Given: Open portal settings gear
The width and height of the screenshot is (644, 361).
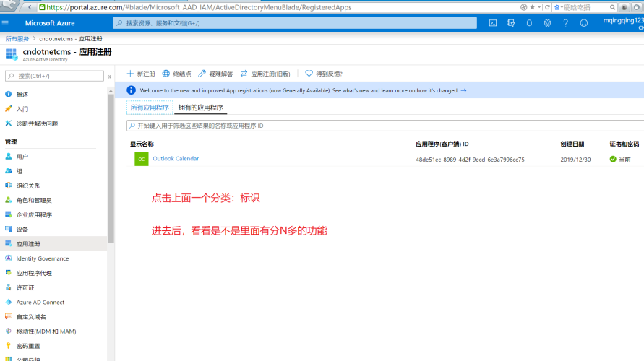Looking at the screenshot, I should coord(547,23).
